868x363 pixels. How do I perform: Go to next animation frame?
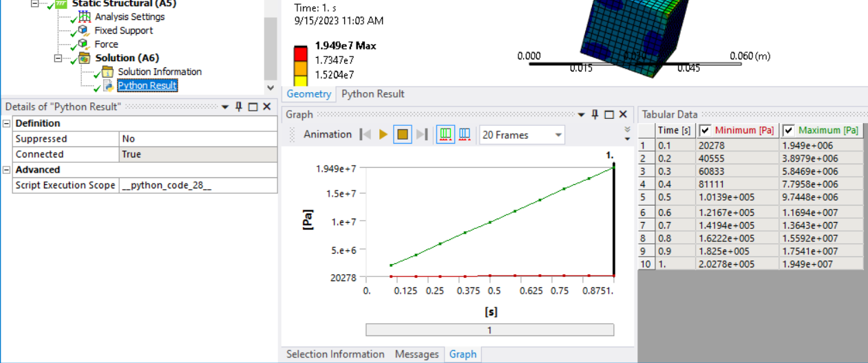[422, 135]
